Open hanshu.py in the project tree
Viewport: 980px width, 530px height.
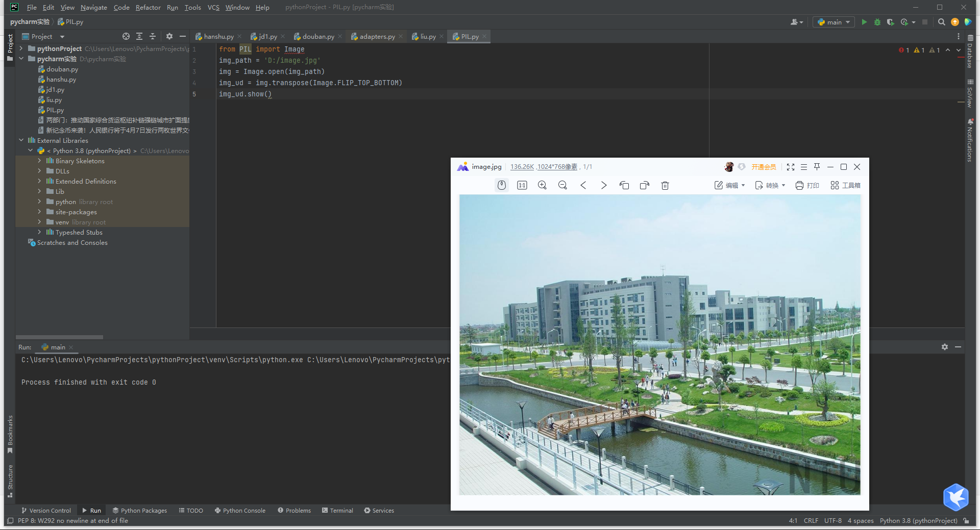pos(61,79)
